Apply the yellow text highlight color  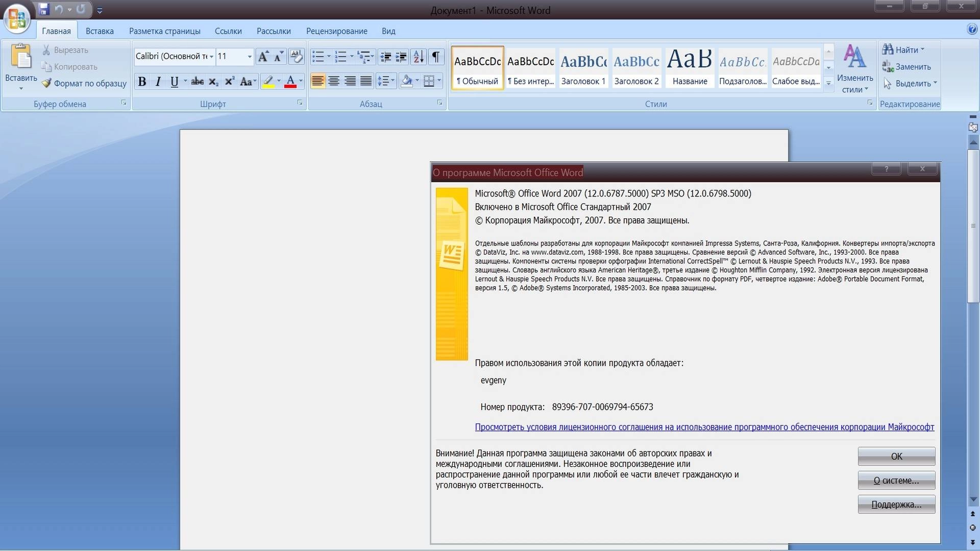coord(268,81)
